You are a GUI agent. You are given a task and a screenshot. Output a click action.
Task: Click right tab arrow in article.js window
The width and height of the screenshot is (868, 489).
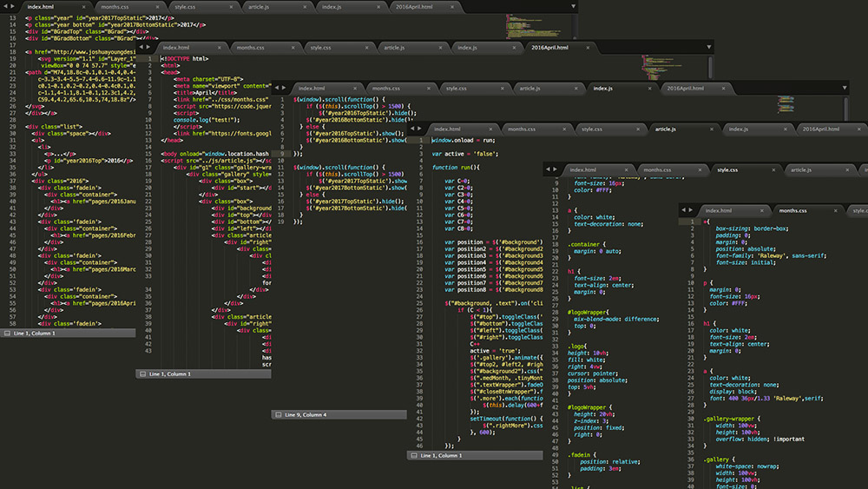click(x=419, y=129)
